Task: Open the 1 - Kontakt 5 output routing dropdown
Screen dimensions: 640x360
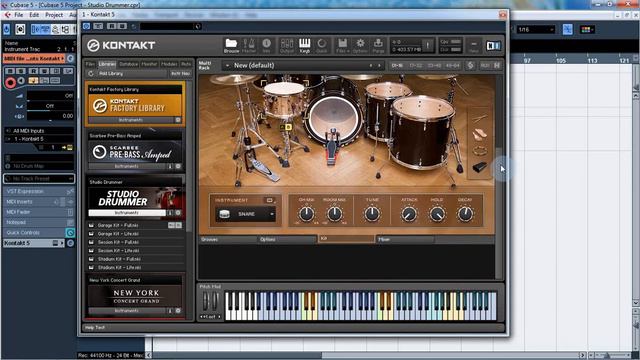Action: click(39, 139)
